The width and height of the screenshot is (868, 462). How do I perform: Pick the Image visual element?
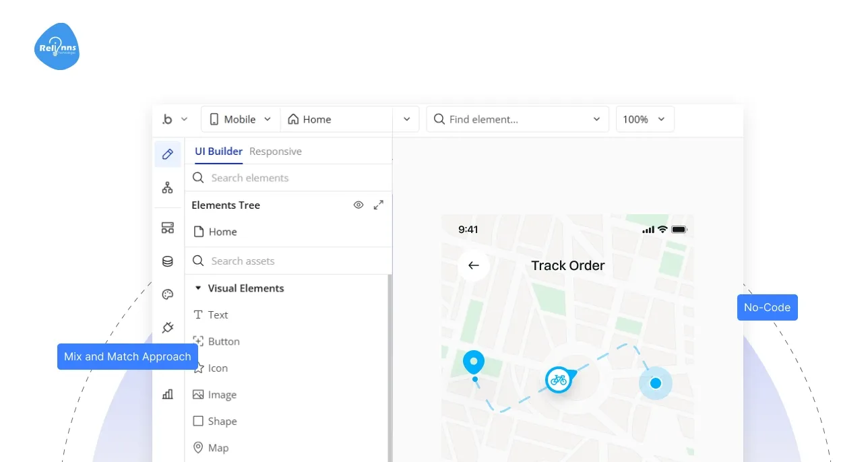tap(215, 395)
